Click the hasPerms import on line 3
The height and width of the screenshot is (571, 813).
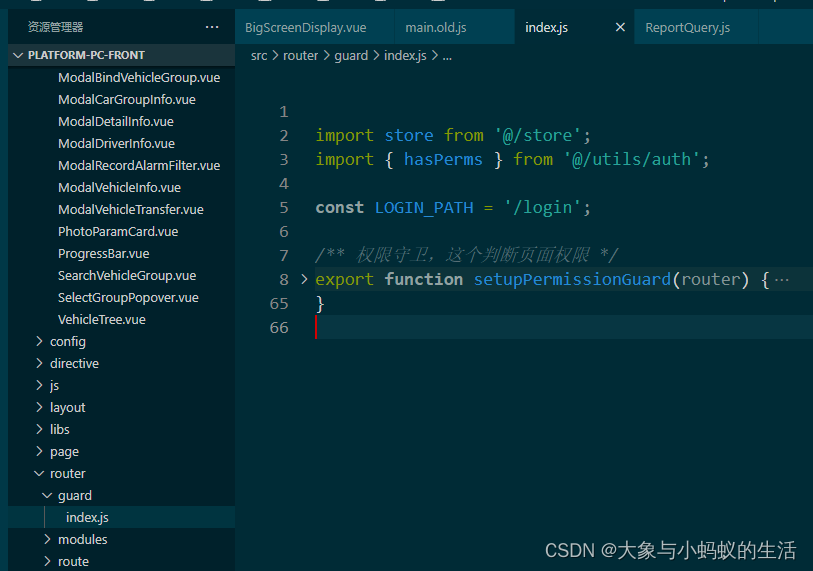[x=443, y=159]
